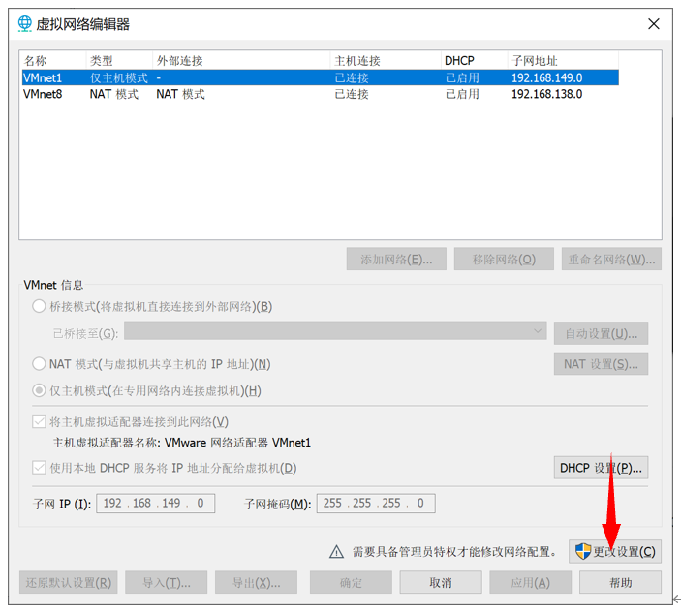Click NAT 设置(S)... button
The width and height of the screenshot is (681, 616).
pyautogui.click(x=602, y=364)
